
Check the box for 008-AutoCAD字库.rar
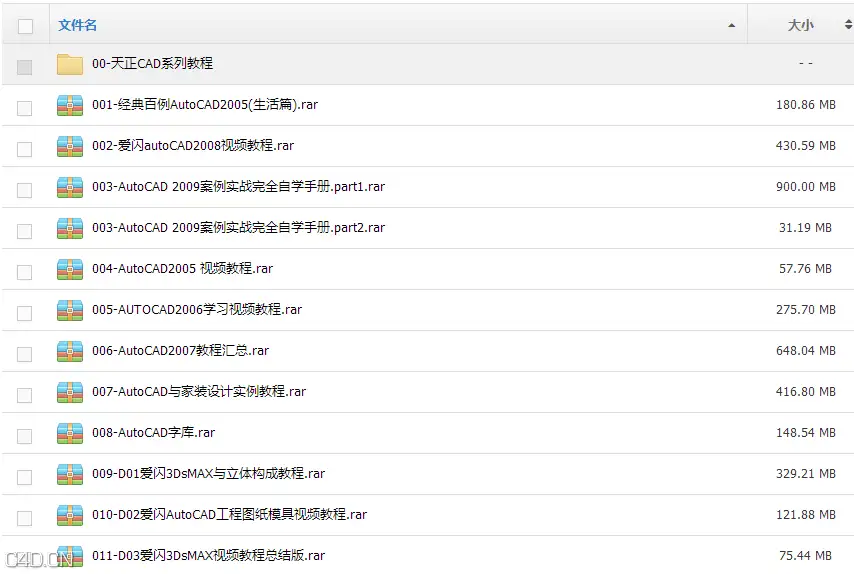point(25,436)
